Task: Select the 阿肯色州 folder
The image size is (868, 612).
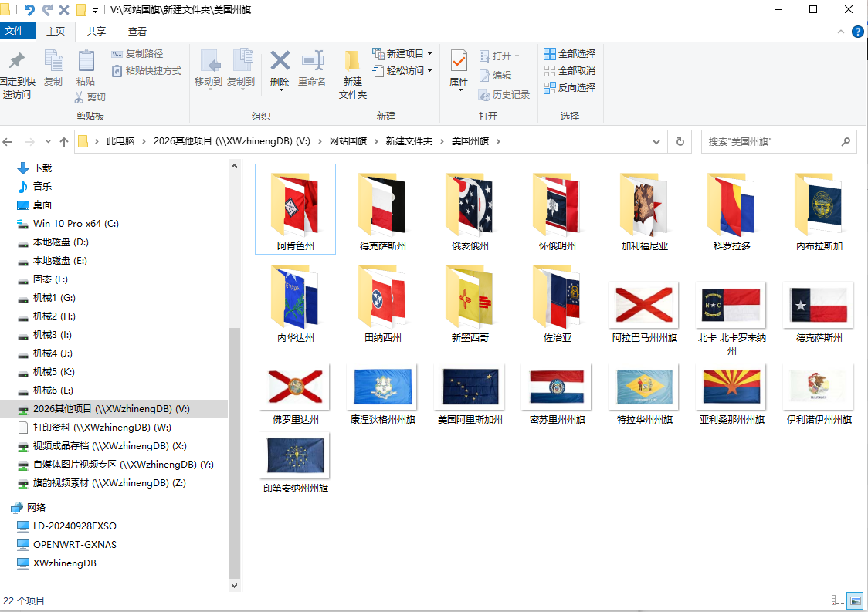Action: coord(296,209)
